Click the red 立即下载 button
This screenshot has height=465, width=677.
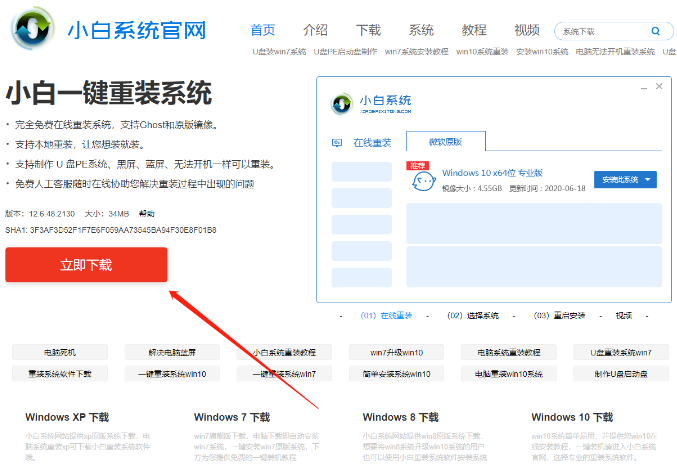[x=86, y=265]
